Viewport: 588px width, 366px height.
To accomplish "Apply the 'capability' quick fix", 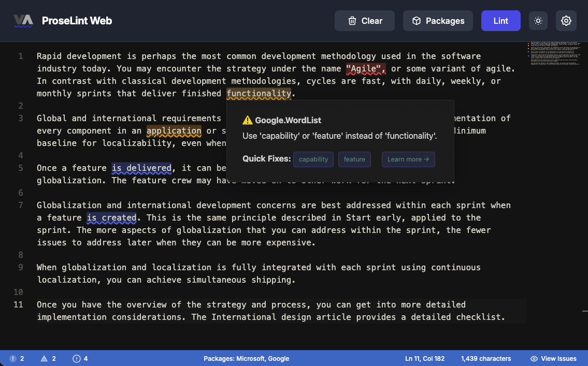I will tap(313, 159).
